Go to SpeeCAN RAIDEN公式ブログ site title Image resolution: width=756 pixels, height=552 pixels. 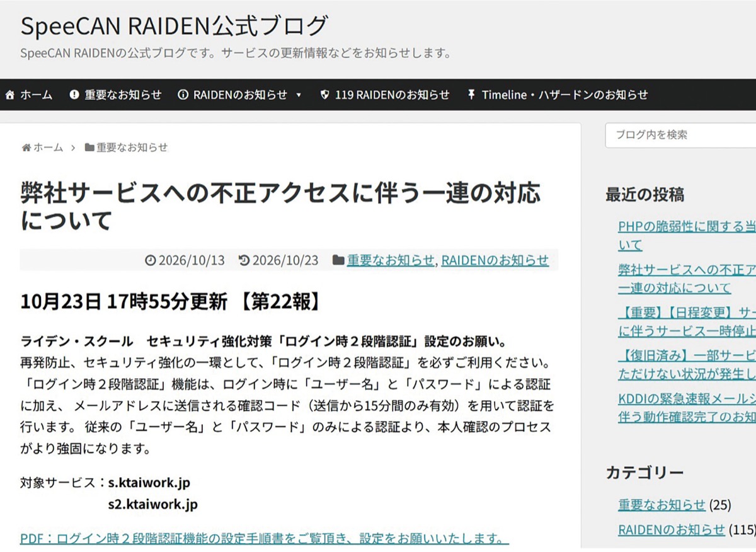(175, 26)
